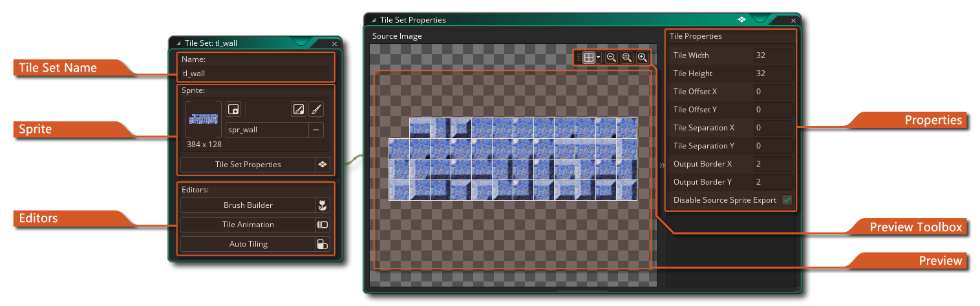Zoom out the source image preview
This screenshot has height=306, width=980.
612,57
